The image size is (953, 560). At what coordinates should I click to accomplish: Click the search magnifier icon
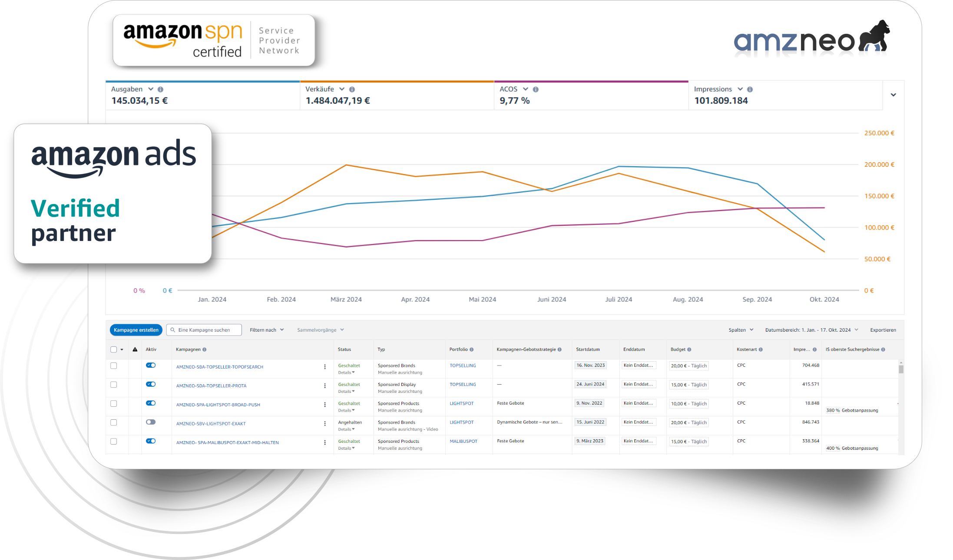point(173,330)
